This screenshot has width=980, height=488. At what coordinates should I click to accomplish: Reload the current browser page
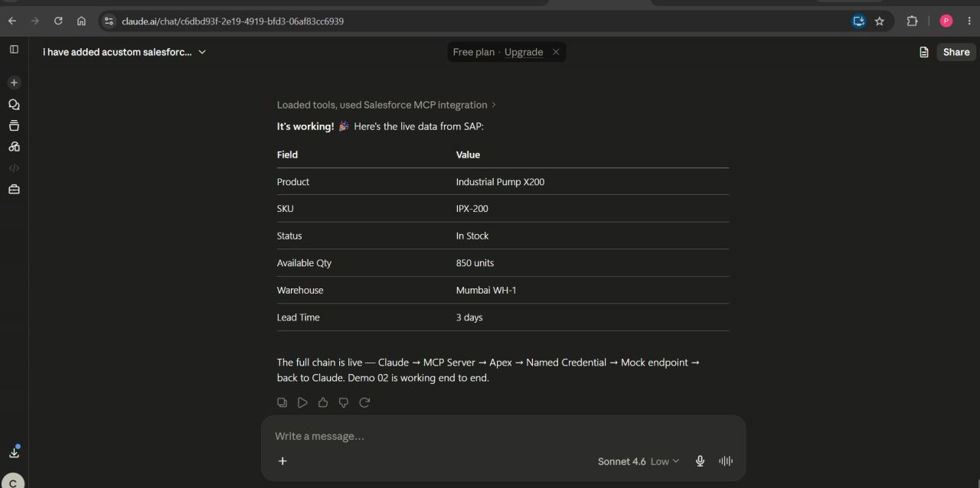(58, 21)
